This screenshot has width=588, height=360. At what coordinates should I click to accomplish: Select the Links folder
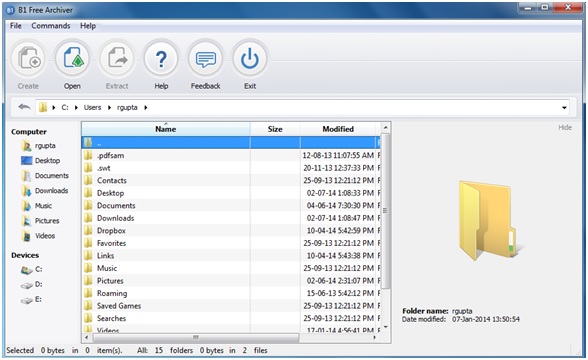click(231, 256)
